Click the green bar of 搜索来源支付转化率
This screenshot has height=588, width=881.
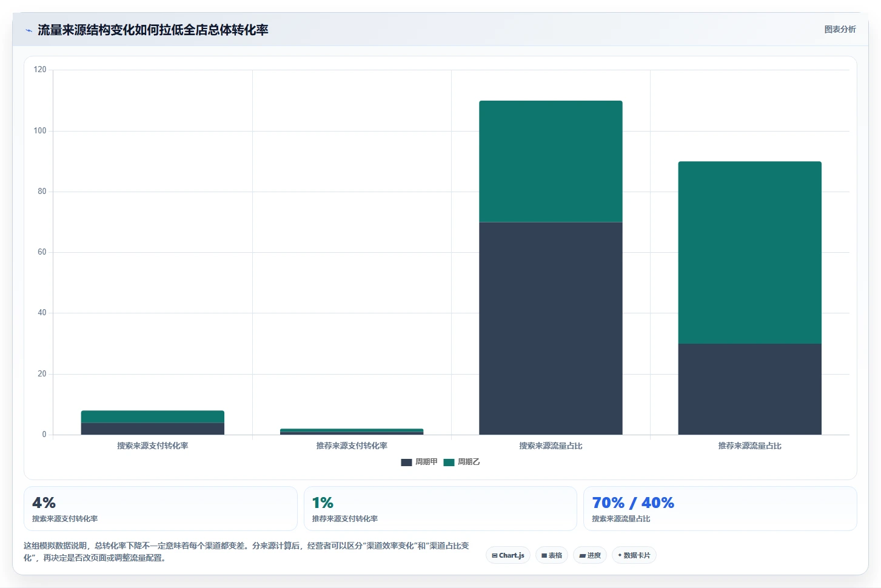pos(153,416)
